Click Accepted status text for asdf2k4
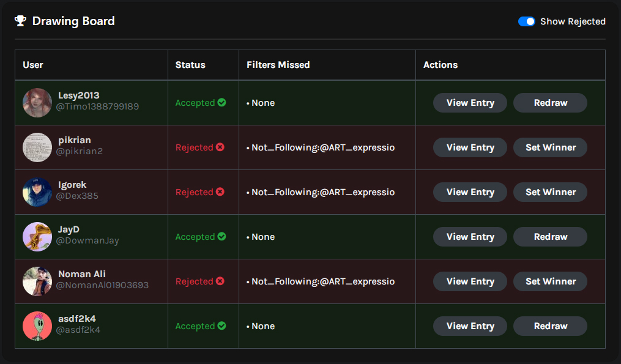The height and width of the screenshot is (364, 621). pyautogui.click(x=195, y=326)
